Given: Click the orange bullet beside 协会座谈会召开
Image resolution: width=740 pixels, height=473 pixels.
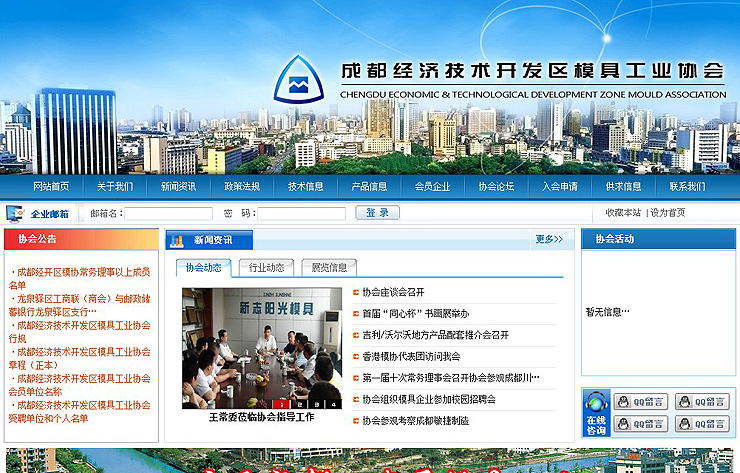Looking at the screenshot, I should click(355, 292).
